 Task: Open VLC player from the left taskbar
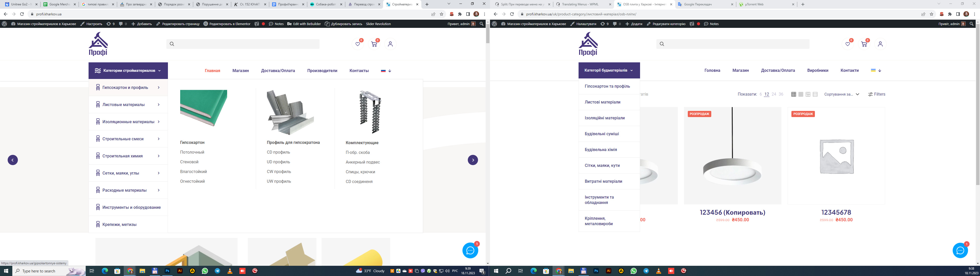pos(230,271)
